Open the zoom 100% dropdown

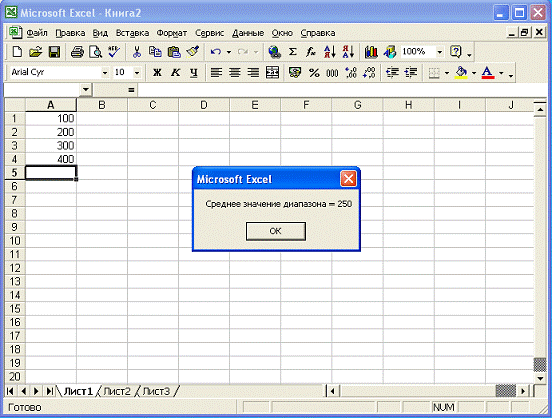440,52
